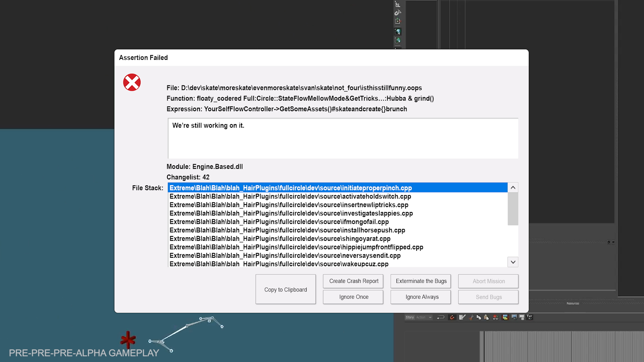Click the paste clipboard icon

(x=486, y=317)
